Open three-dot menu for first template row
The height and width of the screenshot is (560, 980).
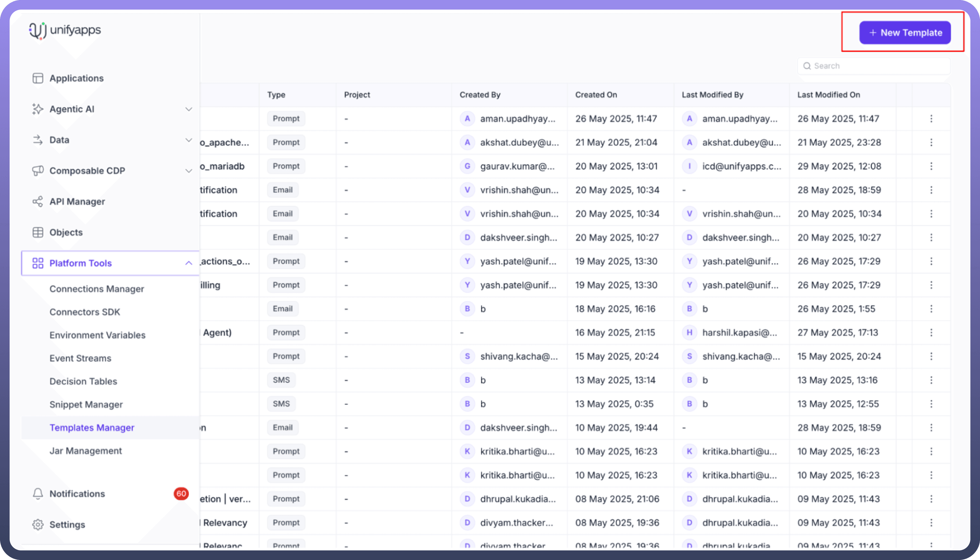[931, 118]
